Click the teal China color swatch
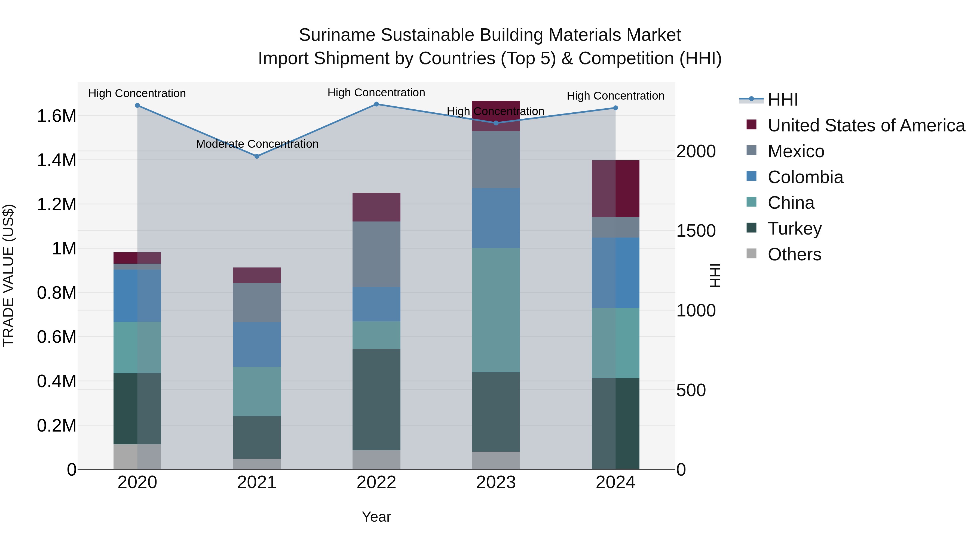 coord(751,202)
